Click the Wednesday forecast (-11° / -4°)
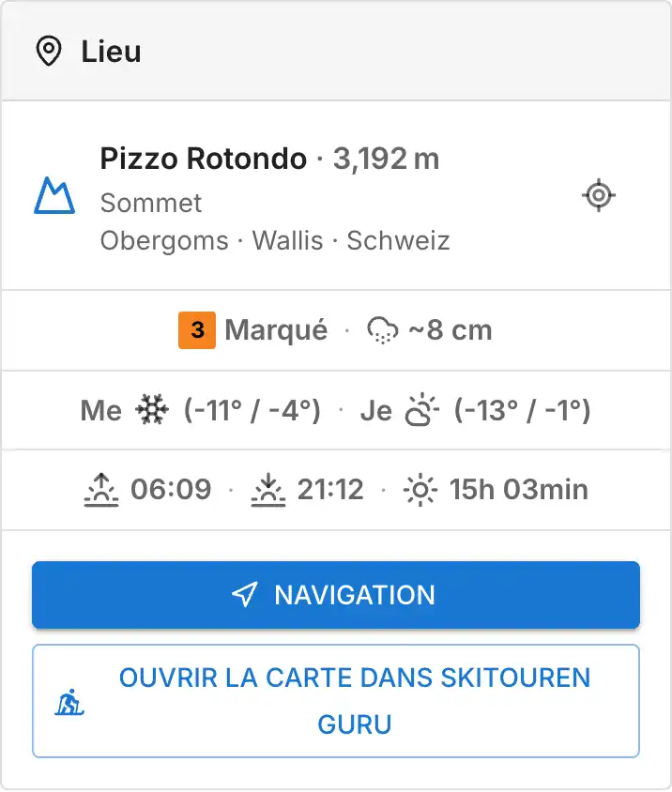This screenshot has width=672, height=792. pos(252,410)
